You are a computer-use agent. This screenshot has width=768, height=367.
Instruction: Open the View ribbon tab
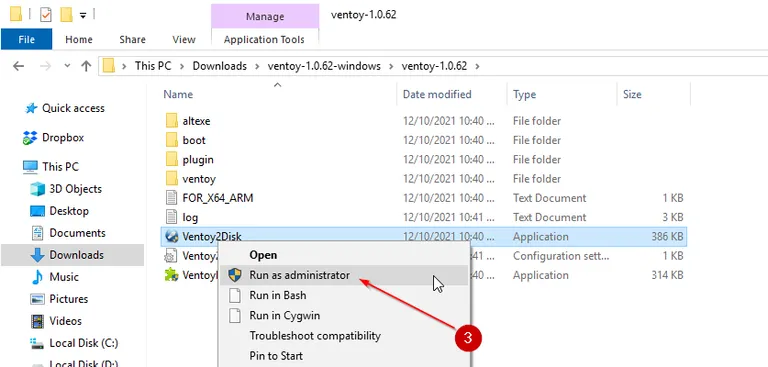184,40
